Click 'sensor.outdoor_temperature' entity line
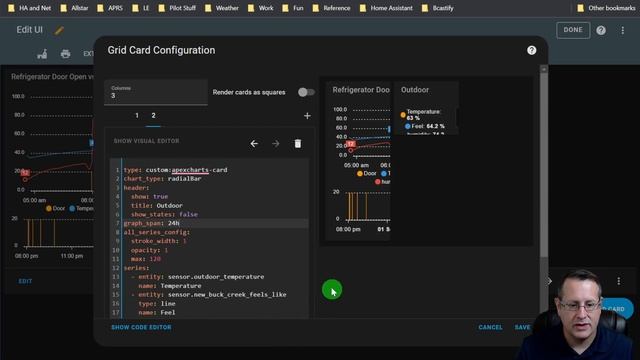 [x=198, y=277]
